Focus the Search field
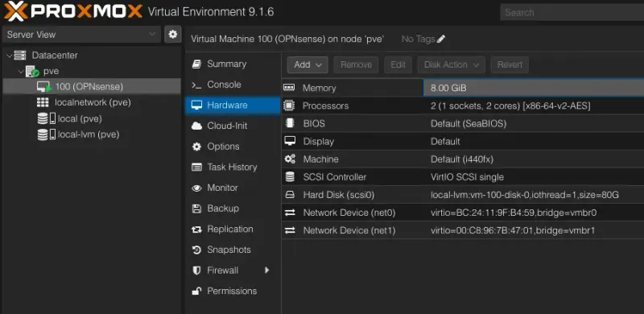 [572, 12]
